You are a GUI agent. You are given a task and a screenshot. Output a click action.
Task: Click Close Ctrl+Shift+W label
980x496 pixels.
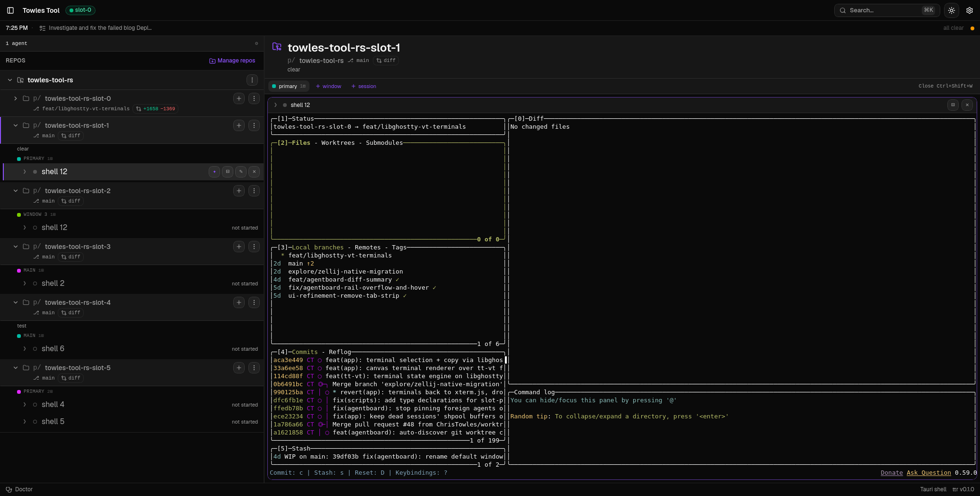[945, 86]
